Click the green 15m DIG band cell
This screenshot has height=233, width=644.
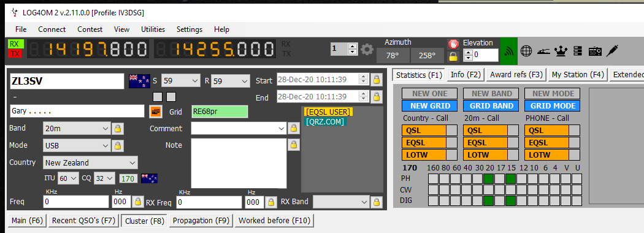[x=510, y=201]
